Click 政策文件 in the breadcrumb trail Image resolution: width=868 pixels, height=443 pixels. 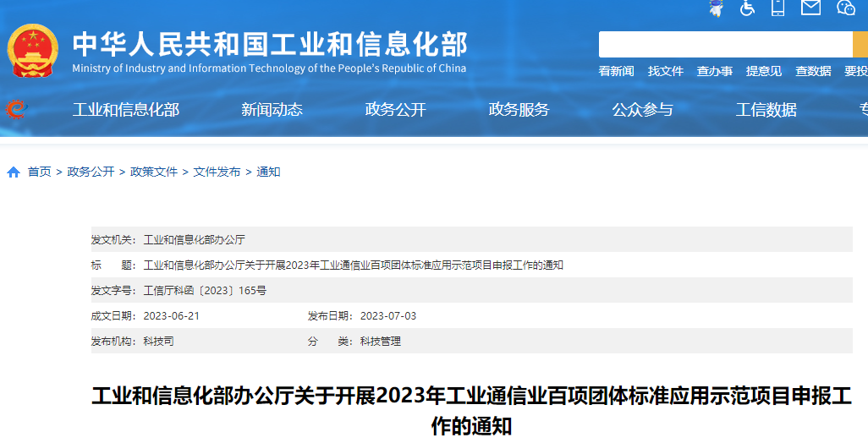pyautogui.click(x=154, y=172)
